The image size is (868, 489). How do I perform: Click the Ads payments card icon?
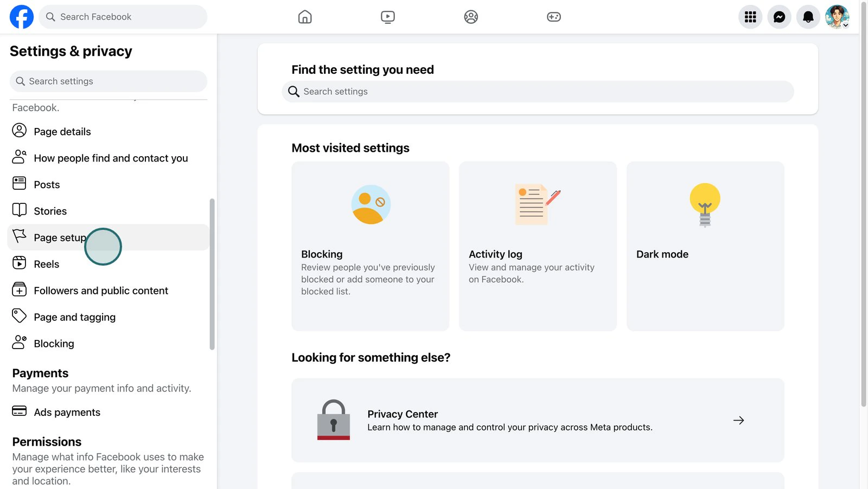pos(20,411)
